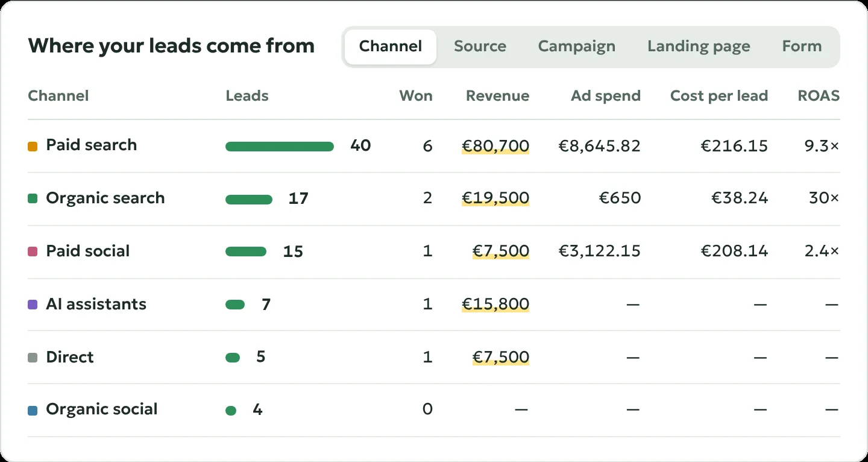Switch to the Channel tab
Image resolution: width=868 pixels, height=462 pixels.
coord(391,46)
